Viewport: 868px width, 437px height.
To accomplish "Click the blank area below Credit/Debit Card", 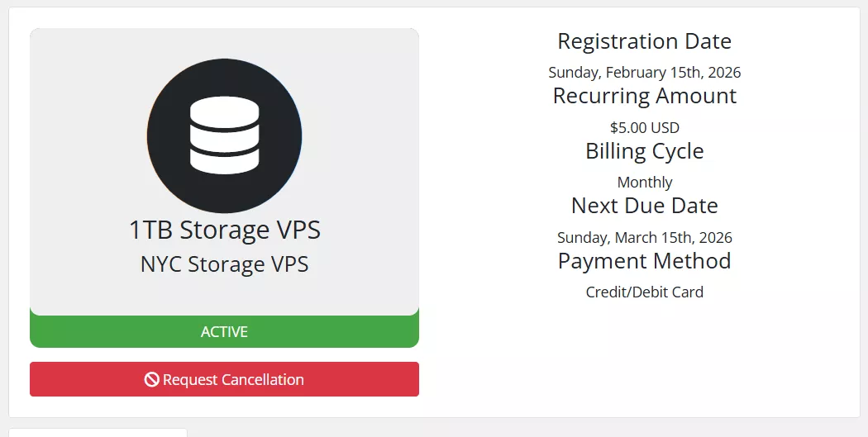I will [644, 355].
